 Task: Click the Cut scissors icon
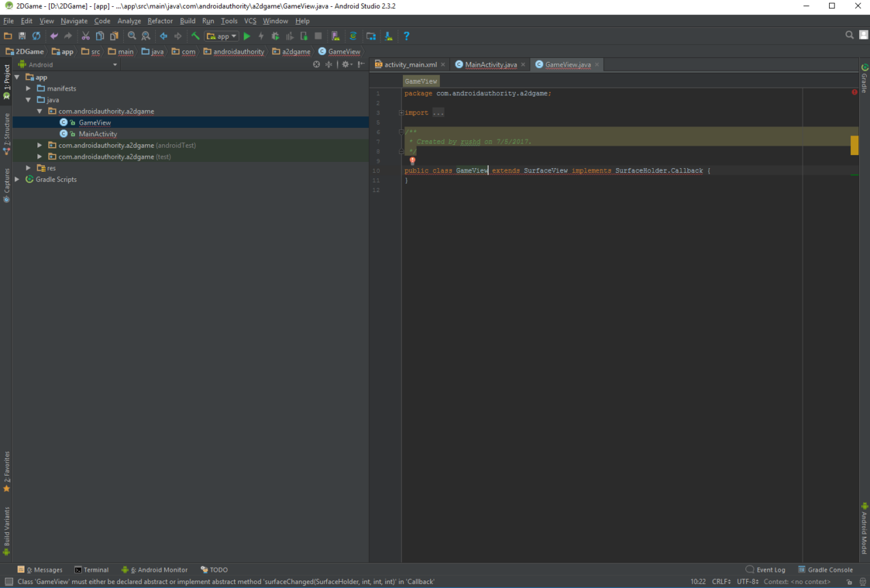(86, 36)
